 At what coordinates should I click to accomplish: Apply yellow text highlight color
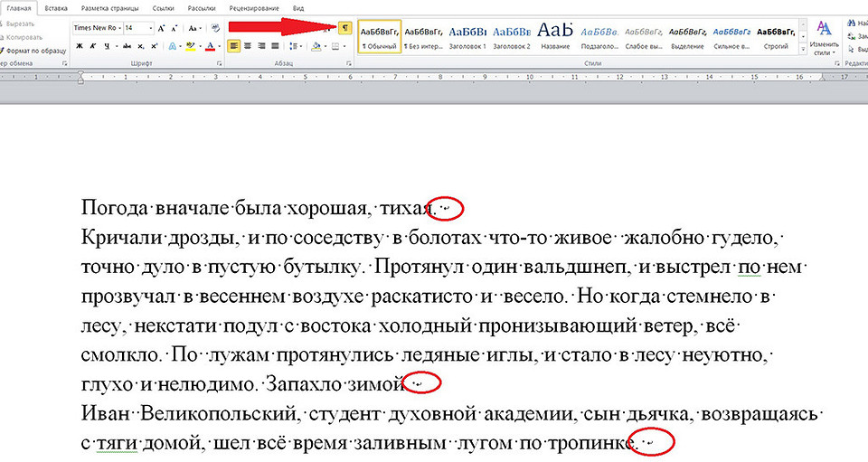coord(191,46)
